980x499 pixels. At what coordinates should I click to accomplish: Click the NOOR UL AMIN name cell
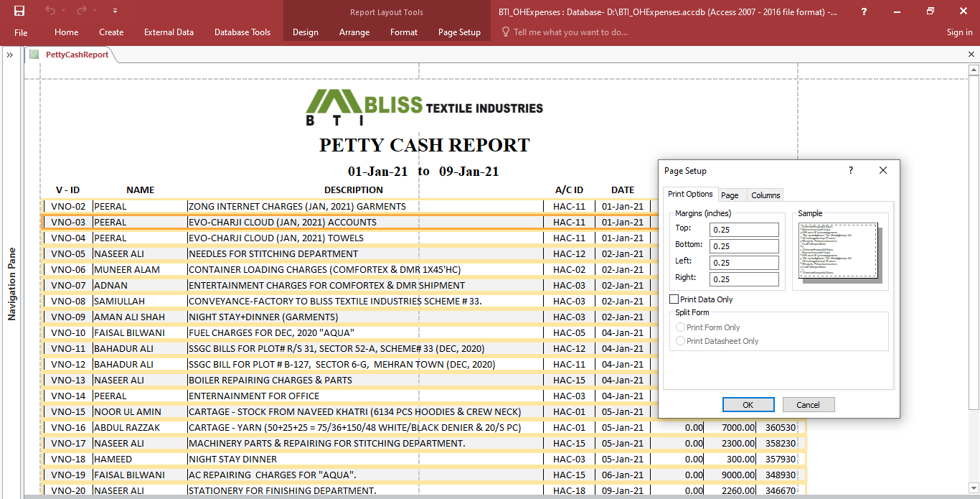tap(140, 412)
